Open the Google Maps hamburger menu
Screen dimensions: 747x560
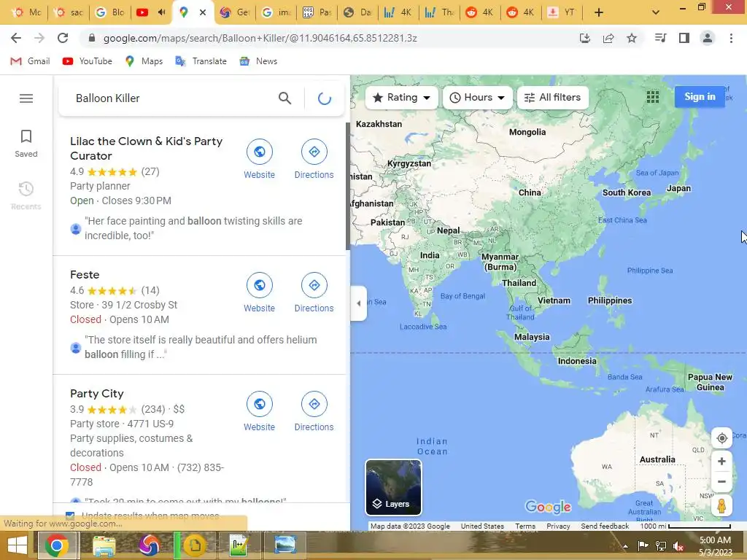pyautogui.click(x=26, y=98)
